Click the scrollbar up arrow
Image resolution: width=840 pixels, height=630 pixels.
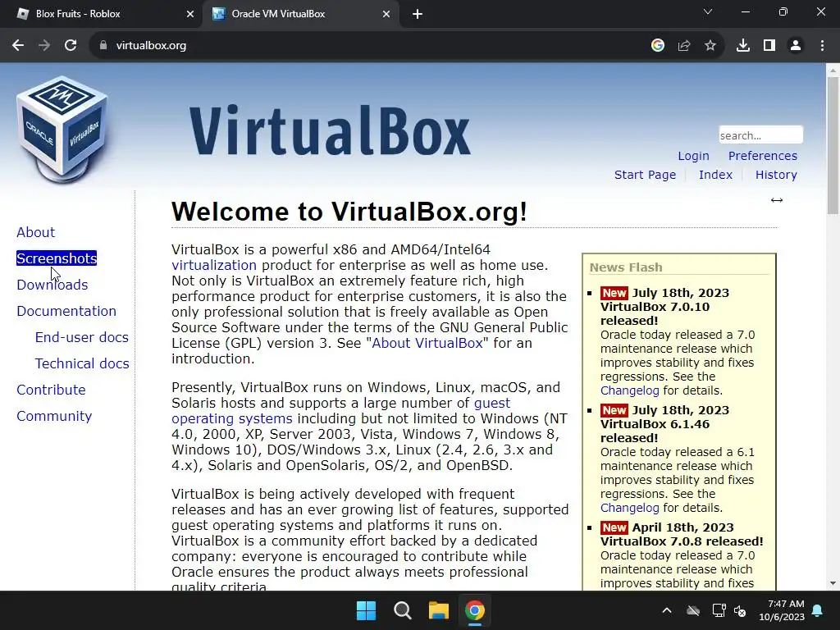[833, 70]
